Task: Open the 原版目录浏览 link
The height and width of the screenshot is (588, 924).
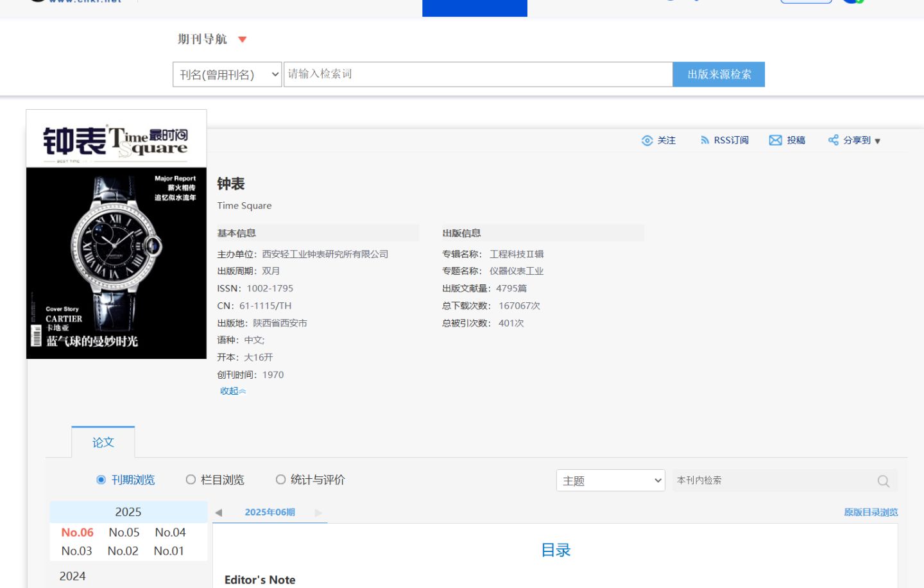Action: [870, 512]
